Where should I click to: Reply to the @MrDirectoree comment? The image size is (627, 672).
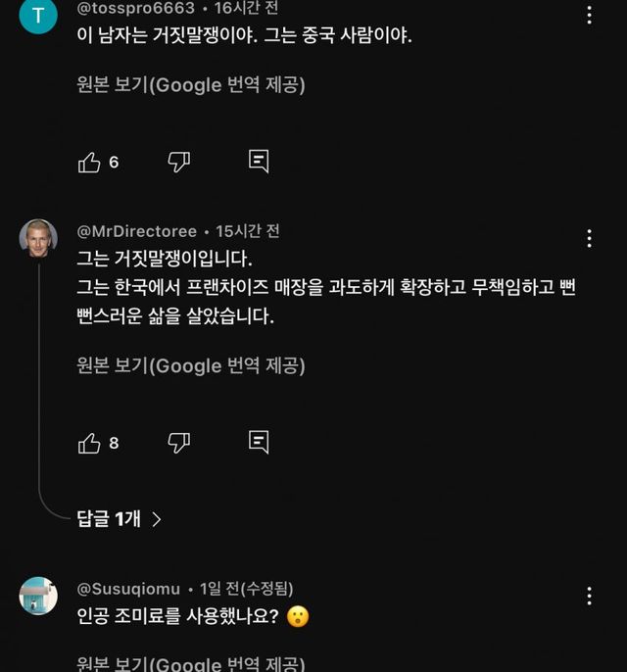click(x=259, y=443)
